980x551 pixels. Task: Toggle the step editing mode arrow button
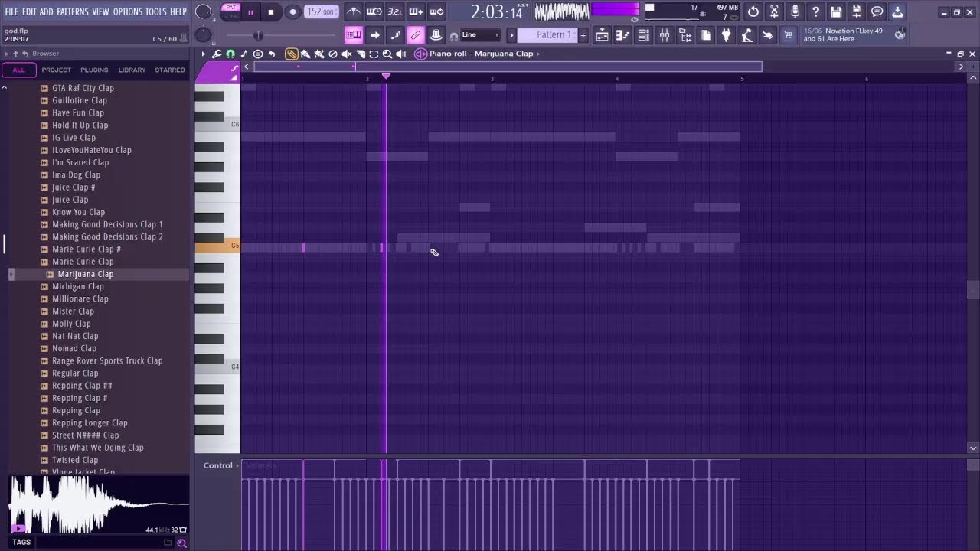[x=374, y=35]
